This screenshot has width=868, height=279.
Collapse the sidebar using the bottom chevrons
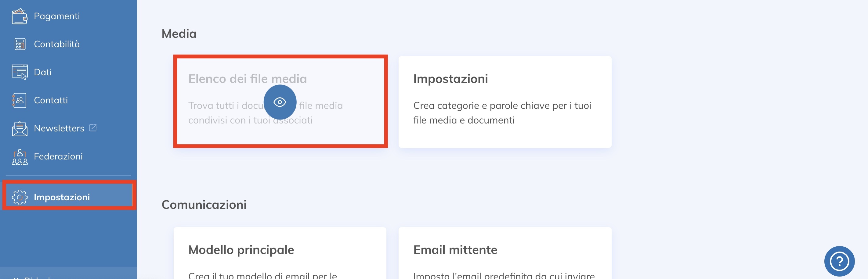tap(16, 277)
